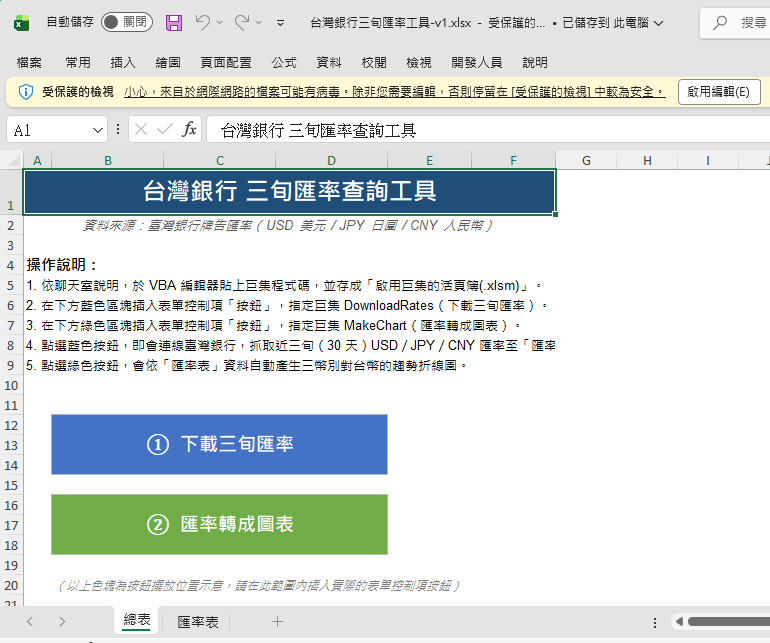Click 啟用編輯(E) Enable Editing button

point(719,92)
